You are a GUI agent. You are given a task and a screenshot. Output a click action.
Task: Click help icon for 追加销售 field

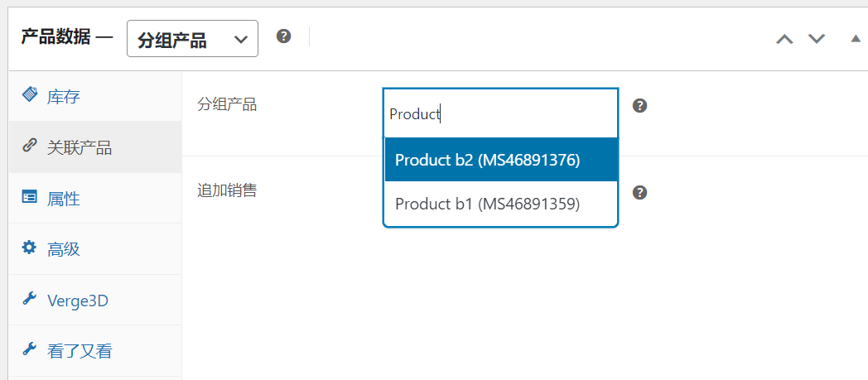(640, 193)
